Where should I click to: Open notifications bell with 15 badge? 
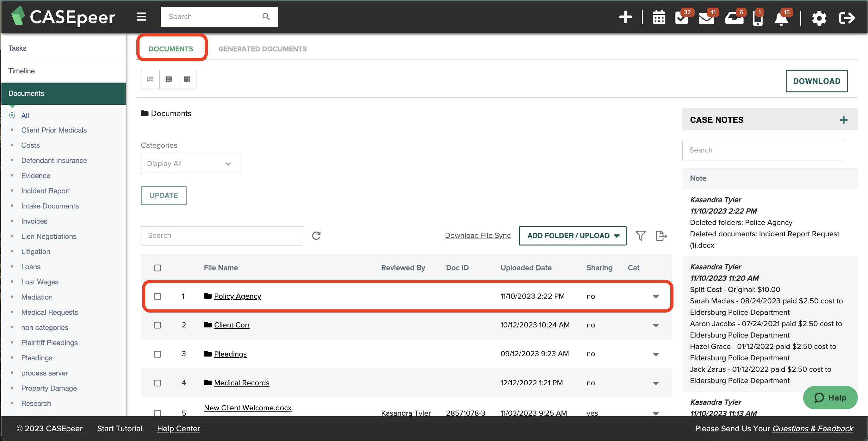pos(781,19)
